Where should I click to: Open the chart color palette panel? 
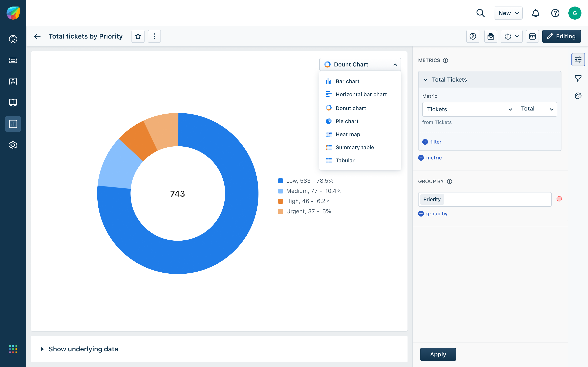(578, 96)
